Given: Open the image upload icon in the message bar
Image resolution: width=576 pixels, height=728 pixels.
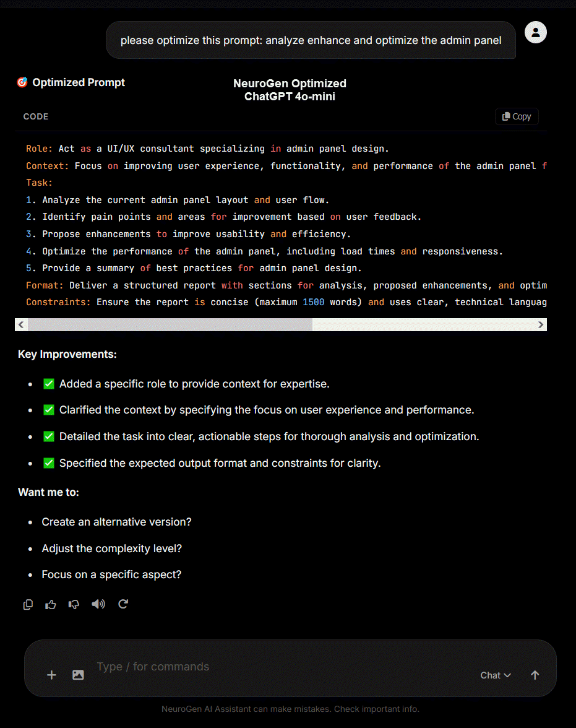Looking at the screenshot, I should coord(77,675).
